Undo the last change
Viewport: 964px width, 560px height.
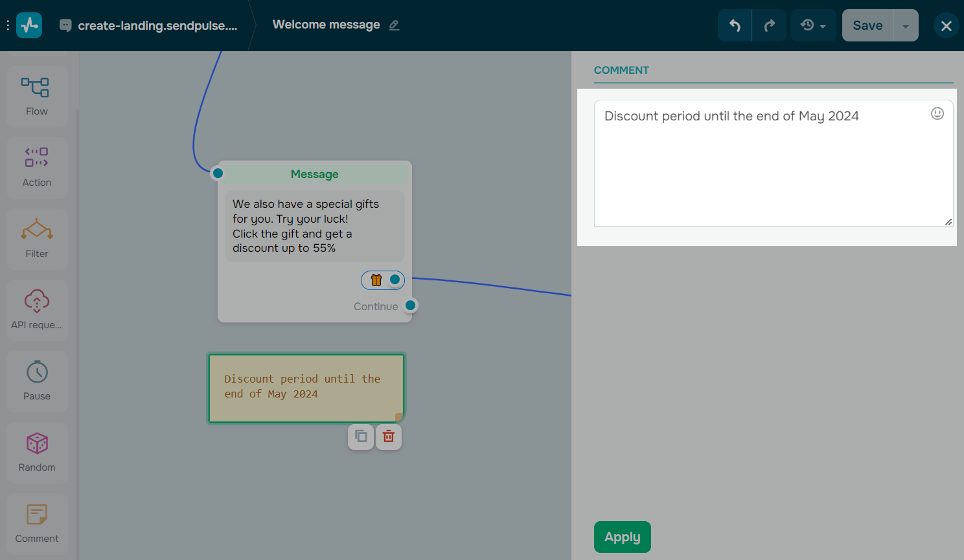pyautogui.click(x=734, y=25)
